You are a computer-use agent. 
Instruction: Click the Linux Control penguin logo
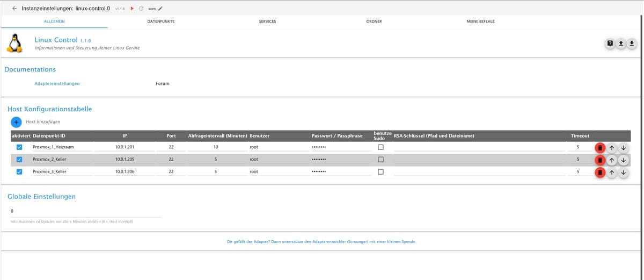tap(15, 43)
